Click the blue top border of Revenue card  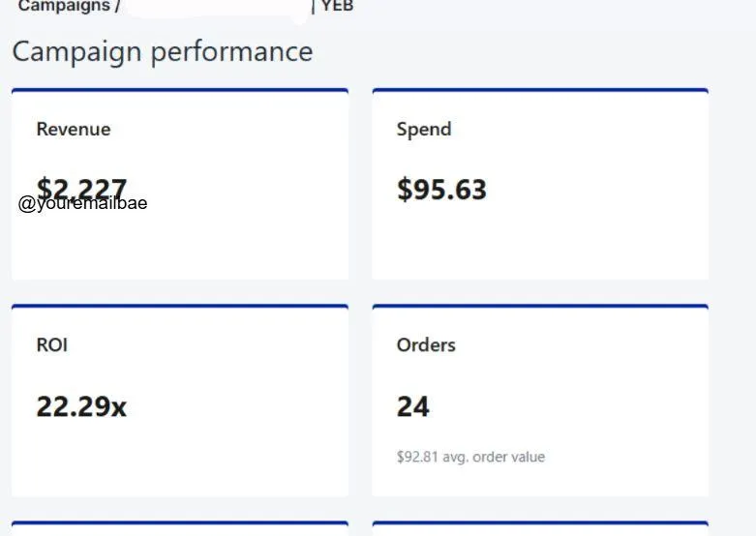click(x=180, y=90)
